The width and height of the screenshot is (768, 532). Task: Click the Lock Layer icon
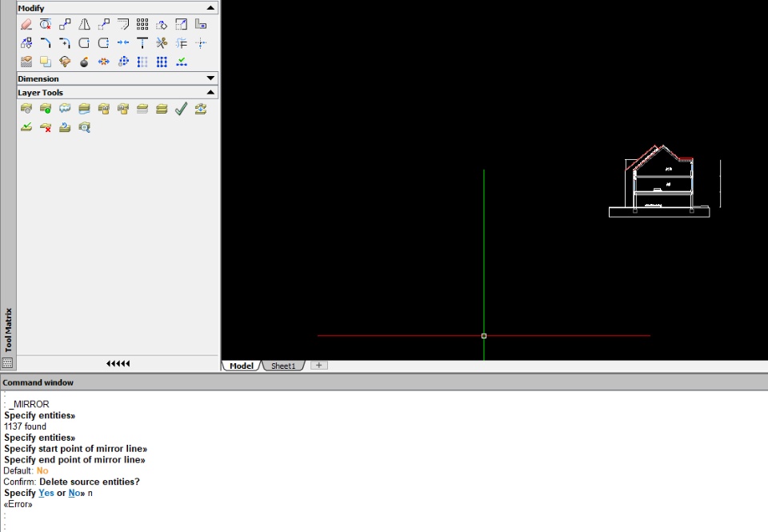[x=103, y=108]
